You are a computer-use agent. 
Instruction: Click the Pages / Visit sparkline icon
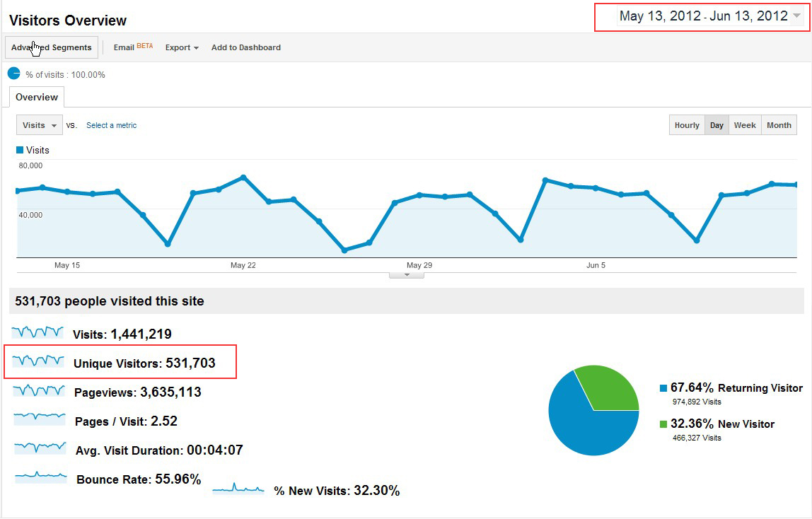click(x=40, y=419)
